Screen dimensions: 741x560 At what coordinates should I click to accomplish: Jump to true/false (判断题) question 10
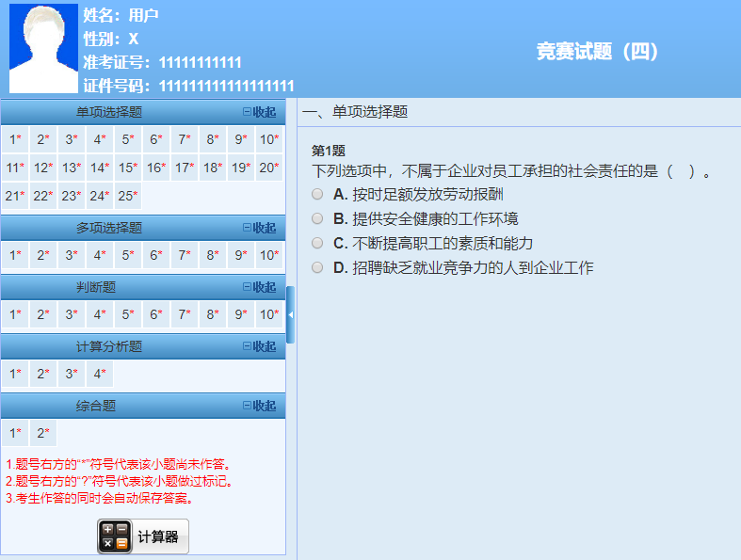pos(269,314)
